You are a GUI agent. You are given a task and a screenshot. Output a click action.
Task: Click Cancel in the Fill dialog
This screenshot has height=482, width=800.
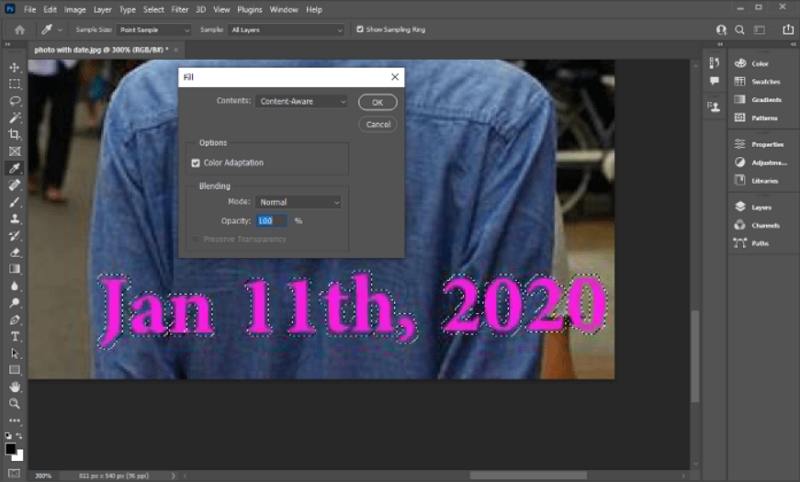coord(377,124)
